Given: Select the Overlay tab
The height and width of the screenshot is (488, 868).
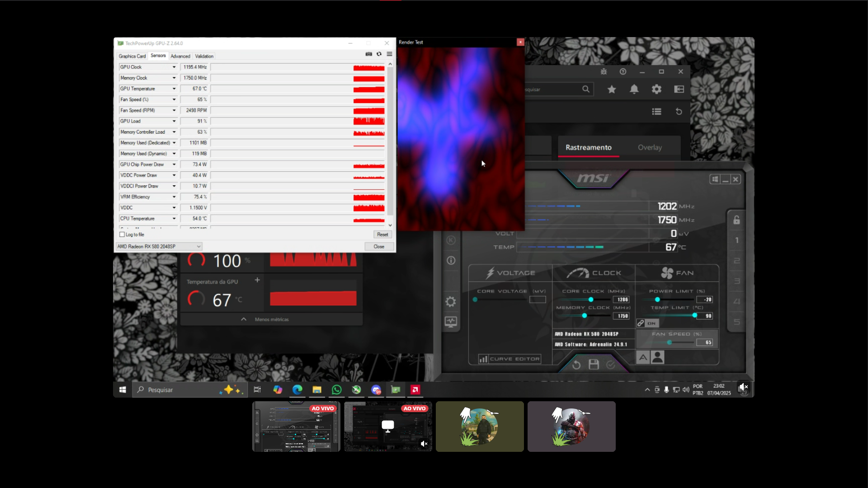Looking at the screenshot, I should (x=650, y=147).
